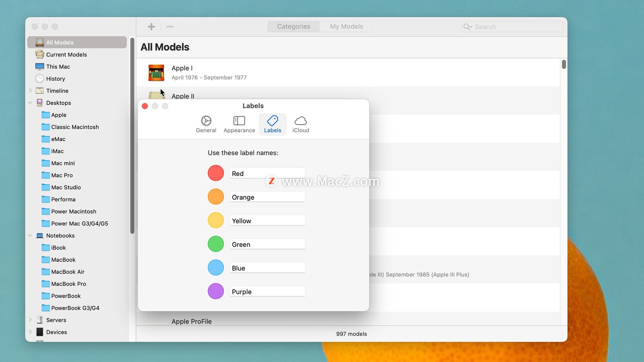Screen dimensions: 644x362
Task: Click the sidebar vertical scrollbar
Action: coord(132,136)
